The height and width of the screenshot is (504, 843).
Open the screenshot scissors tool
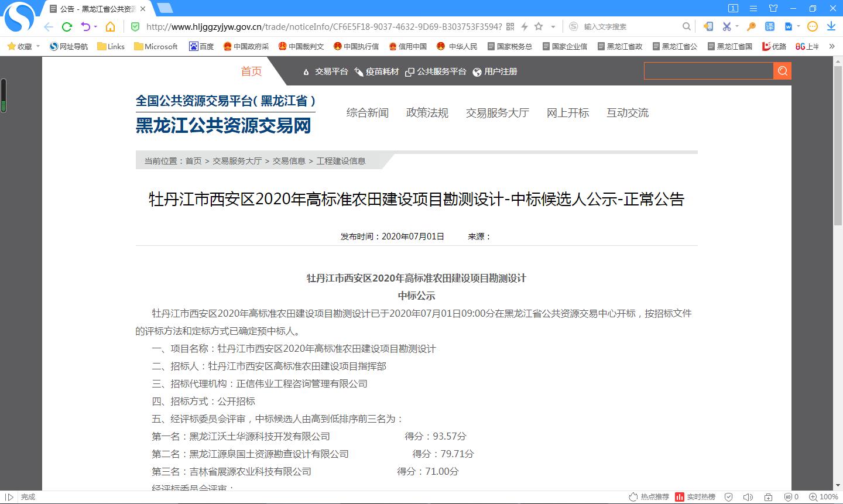pos(727,26)
